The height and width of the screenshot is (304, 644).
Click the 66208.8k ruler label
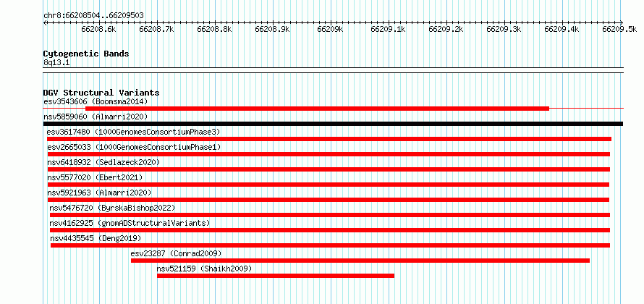pos(215,29)
